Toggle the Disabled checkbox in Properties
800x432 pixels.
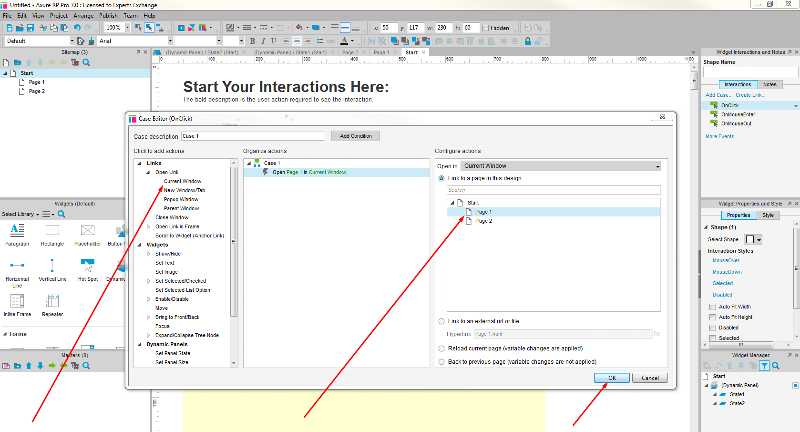click(x=712, y=327)
